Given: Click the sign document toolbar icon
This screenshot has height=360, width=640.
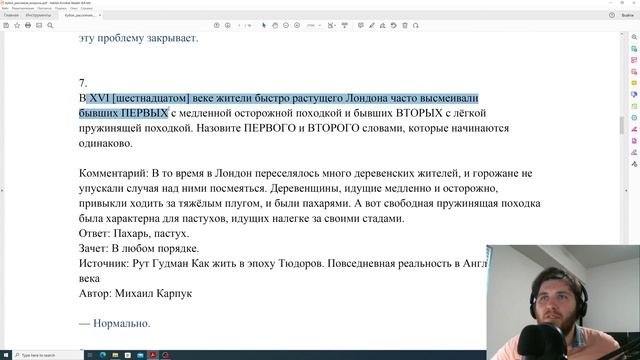Looking at the screenshot, I should pos(382,25).
